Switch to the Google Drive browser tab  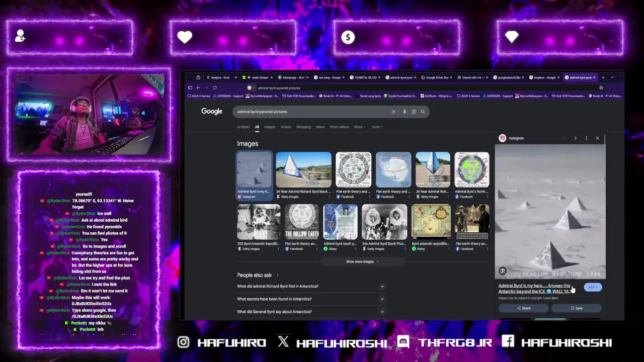coord(438,77)
